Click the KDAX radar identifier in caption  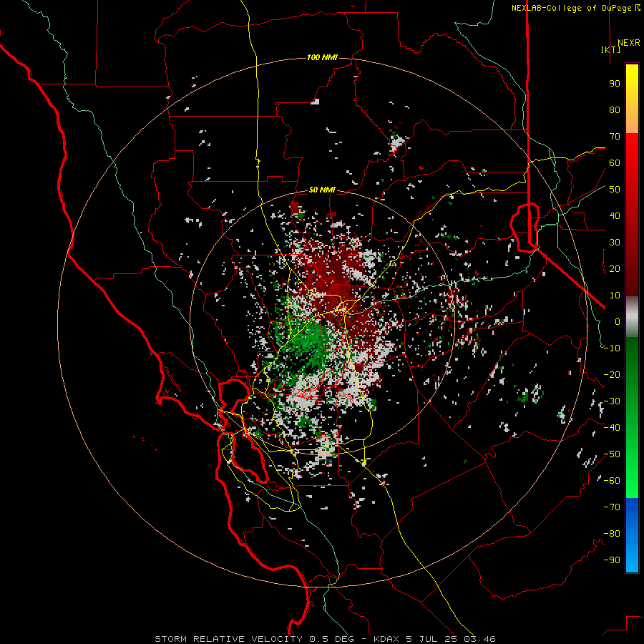(388, 639)
